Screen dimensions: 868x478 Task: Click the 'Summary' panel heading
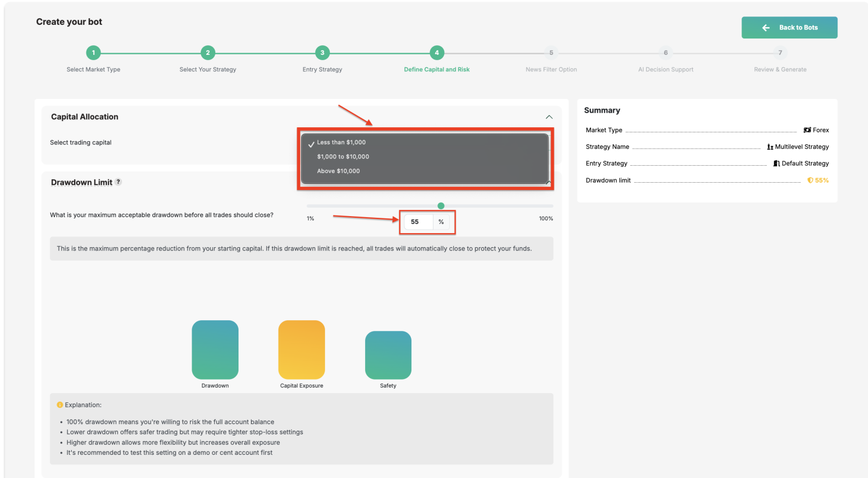pos(602,110)
